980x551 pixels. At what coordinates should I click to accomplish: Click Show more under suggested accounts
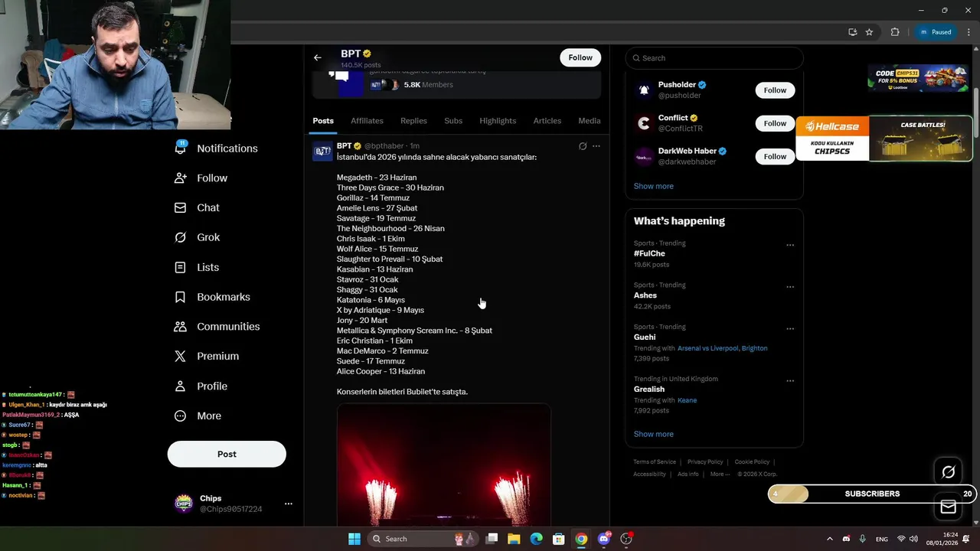653,186
